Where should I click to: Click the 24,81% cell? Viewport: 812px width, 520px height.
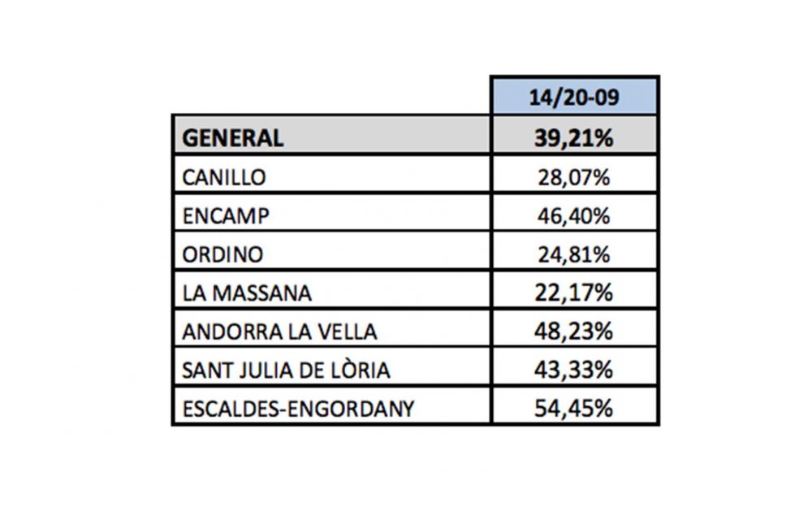574,254
